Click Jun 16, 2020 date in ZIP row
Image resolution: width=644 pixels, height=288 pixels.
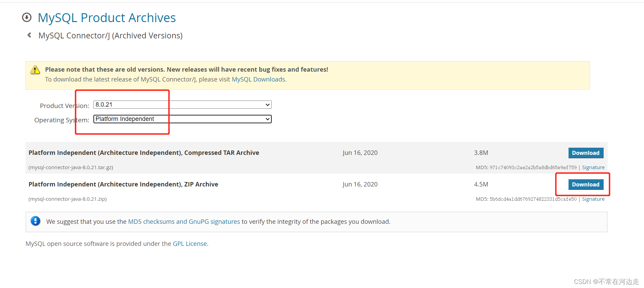coord(360,184)
